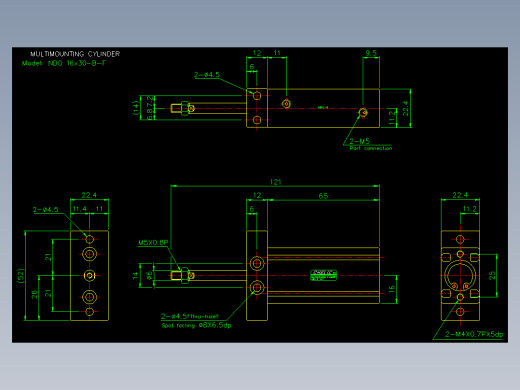
Task: Select the 2-ø4.5 callout in top view
Action: click(x=207, y=75)
